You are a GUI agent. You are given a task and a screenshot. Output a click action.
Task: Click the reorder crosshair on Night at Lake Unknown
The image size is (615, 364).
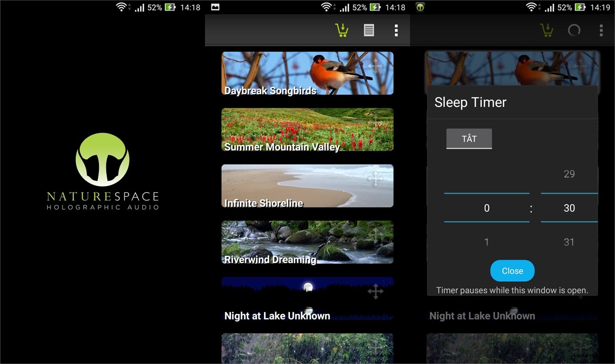(x=374, y=293)
